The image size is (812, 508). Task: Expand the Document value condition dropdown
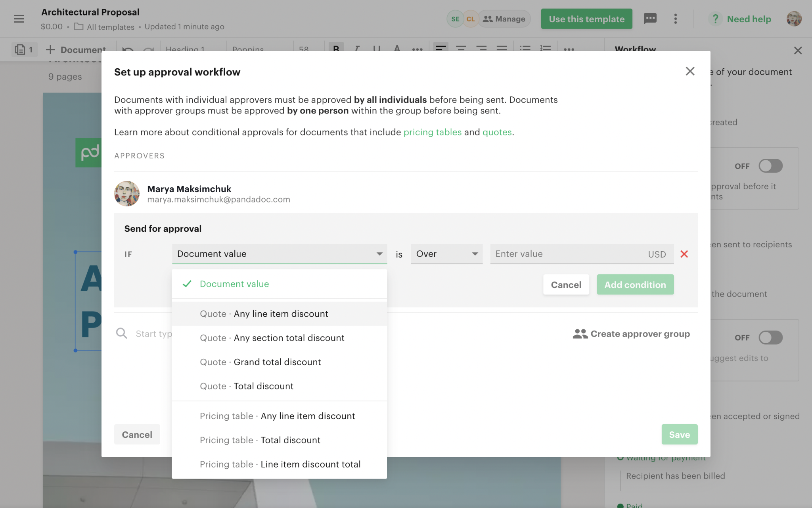(x=280, y=254)
